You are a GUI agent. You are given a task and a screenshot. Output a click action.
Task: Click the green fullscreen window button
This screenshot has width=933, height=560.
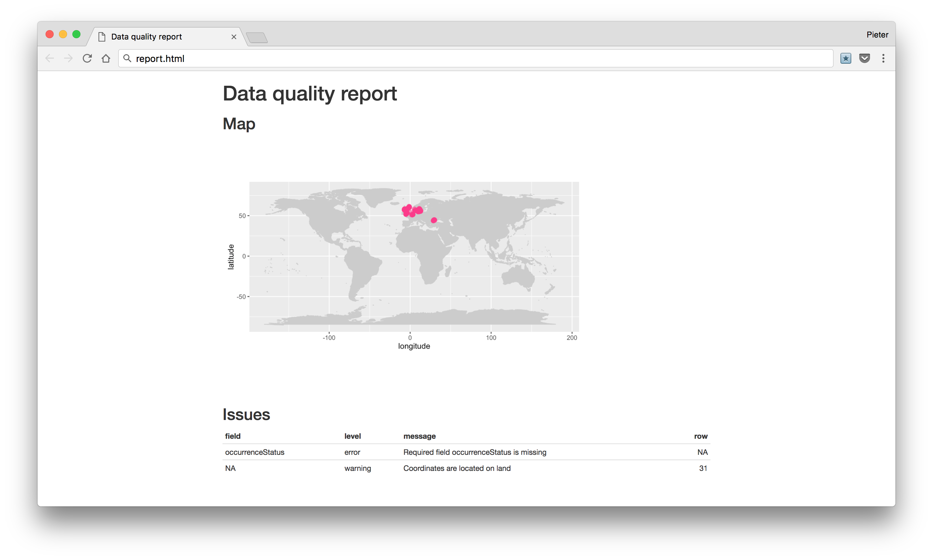[x=76, y=34]
